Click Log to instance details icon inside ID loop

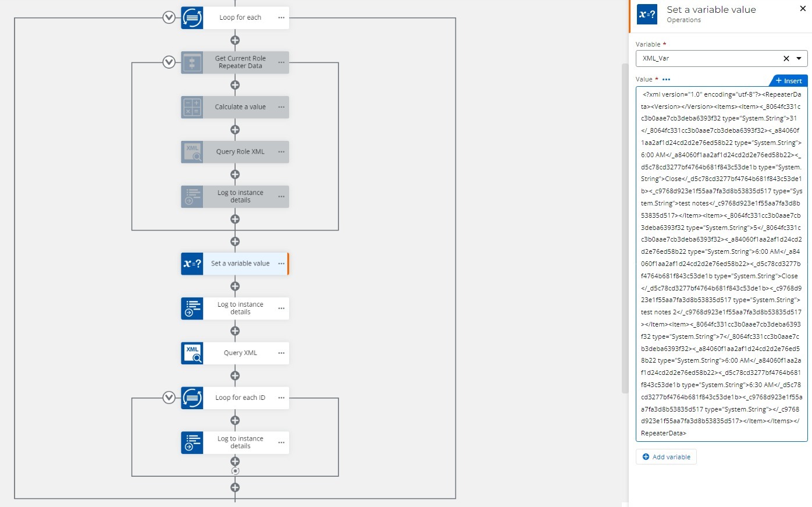click(x=192, y=443)
